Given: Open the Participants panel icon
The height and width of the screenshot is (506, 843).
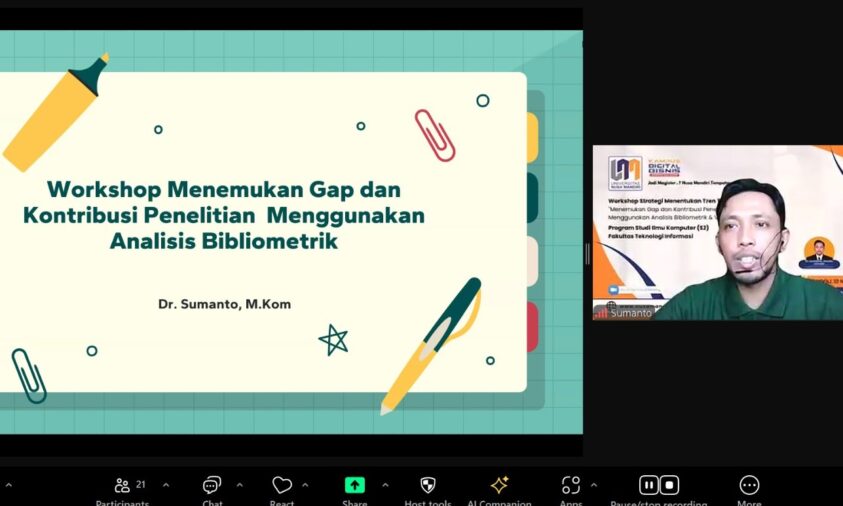Looking at the screenshot, I should coord(122,485).
